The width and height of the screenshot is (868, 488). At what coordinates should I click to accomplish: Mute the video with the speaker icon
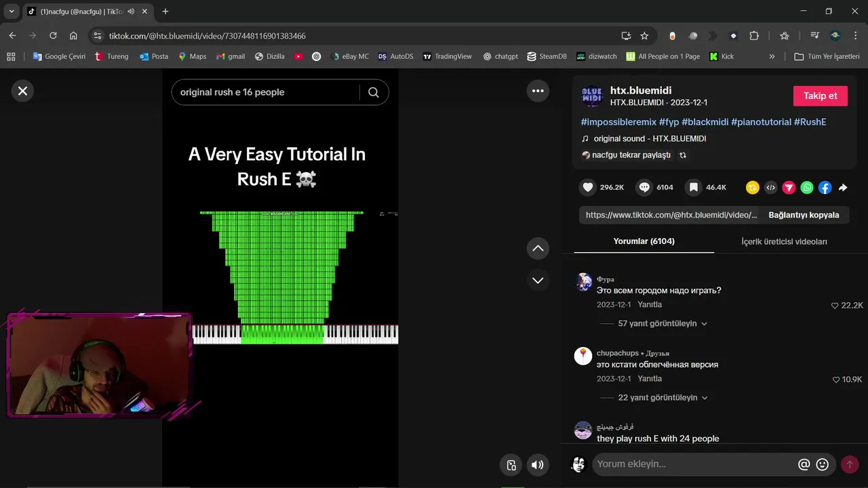537,465
